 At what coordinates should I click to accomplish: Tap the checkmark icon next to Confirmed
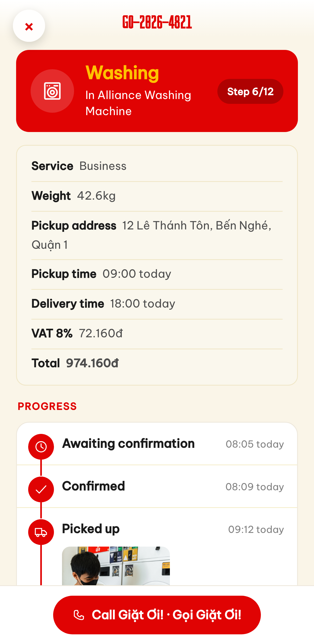coord(41,489)
